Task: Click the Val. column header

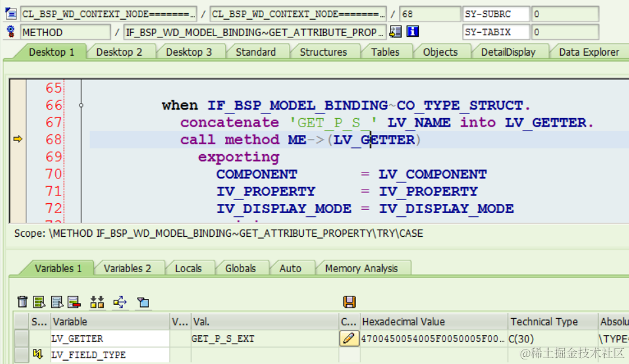Action: tap(265, 321)
